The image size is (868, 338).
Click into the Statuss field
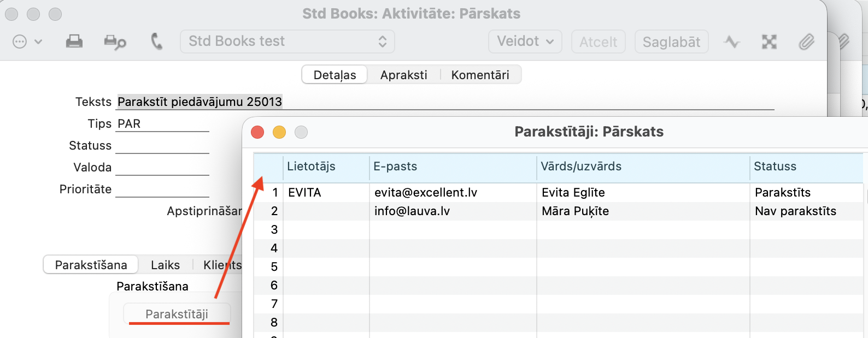tap(162, 146)
